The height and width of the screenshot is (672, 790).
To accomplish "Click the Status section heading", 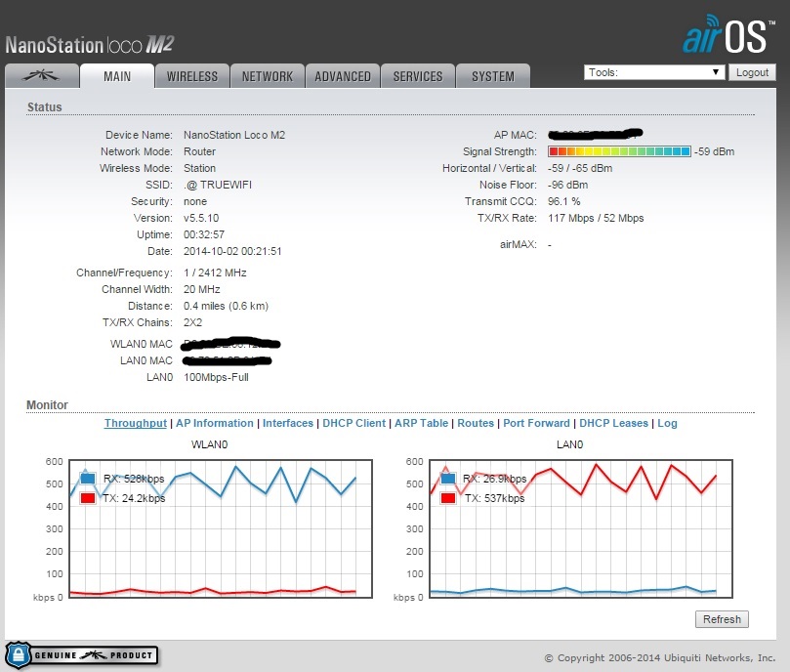I will point(44,106).
